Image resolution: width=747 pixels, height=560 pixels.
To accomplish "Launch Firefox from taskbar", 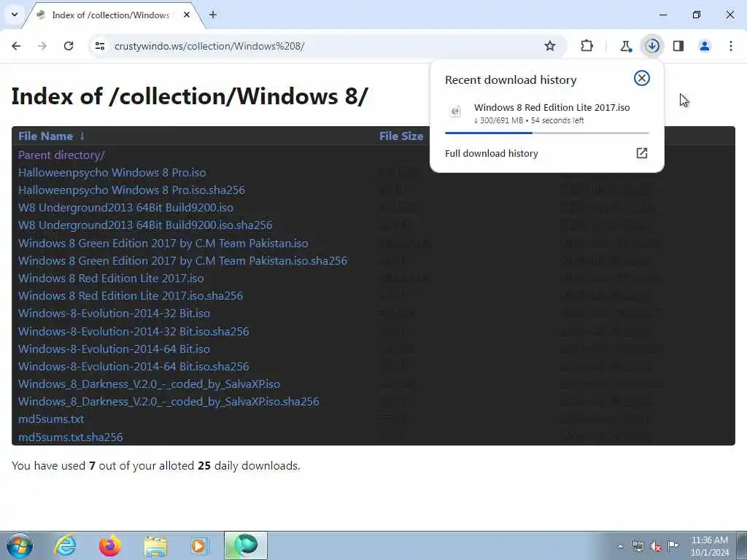I will point(110,545).
